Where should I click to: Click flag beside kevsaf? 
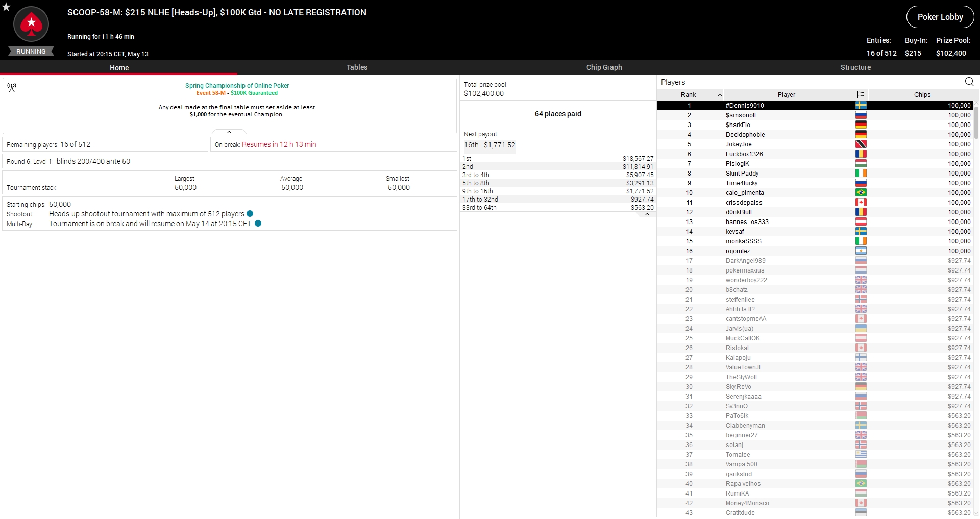point(861,232)
